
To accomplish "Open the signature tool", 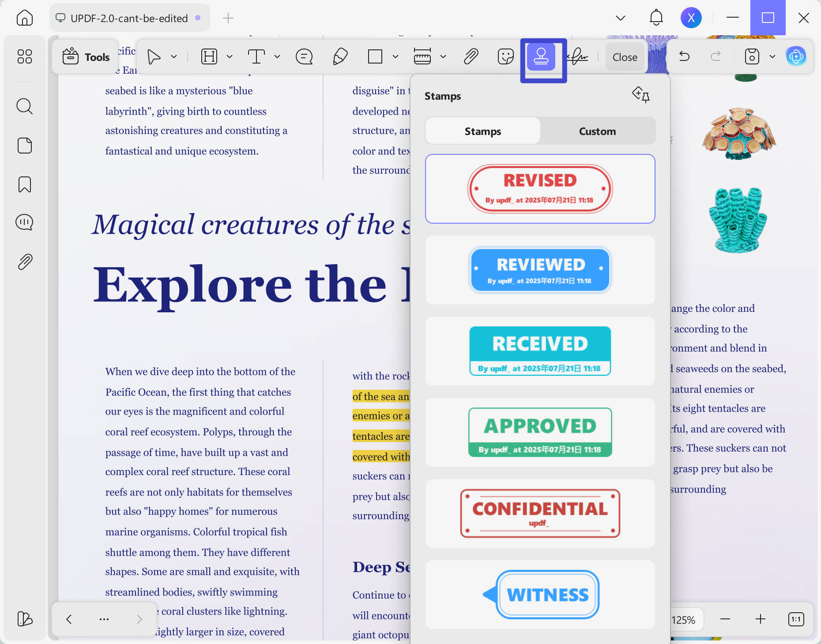I will (577, 57).
